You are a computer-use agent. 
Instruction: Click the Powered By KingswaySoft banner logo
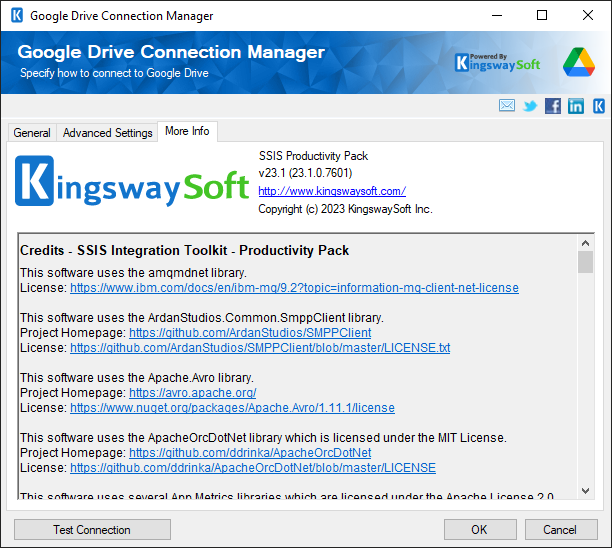coord(497,62)
